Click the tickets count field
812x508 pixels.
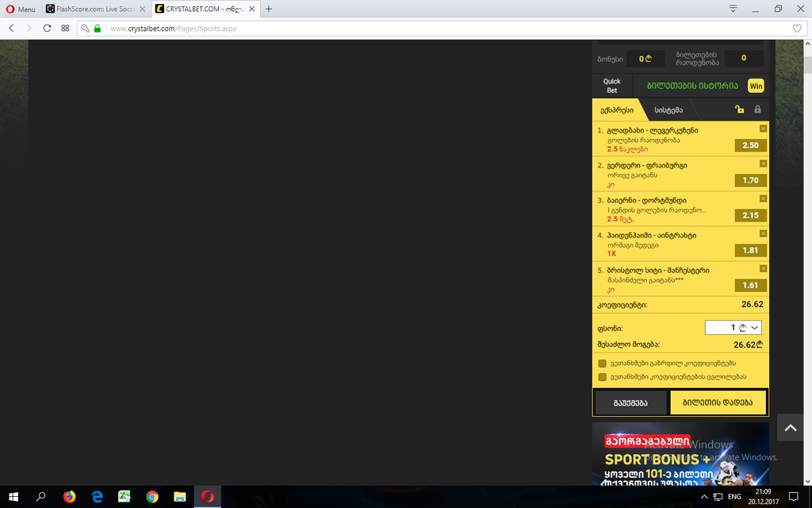(744, 59)
